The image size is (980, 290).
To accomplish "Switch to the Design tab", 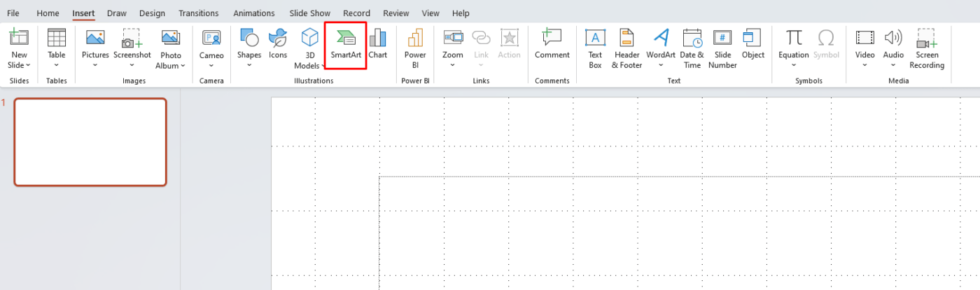I will pyautogui.click(x=152, y=13).
